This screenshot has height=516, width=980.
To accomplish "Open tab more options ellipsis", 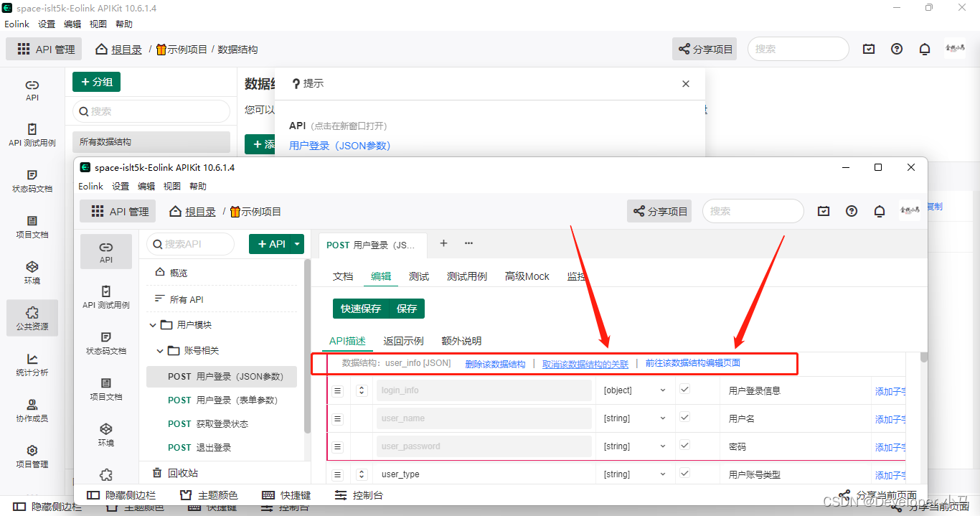I will click(468, 243).
